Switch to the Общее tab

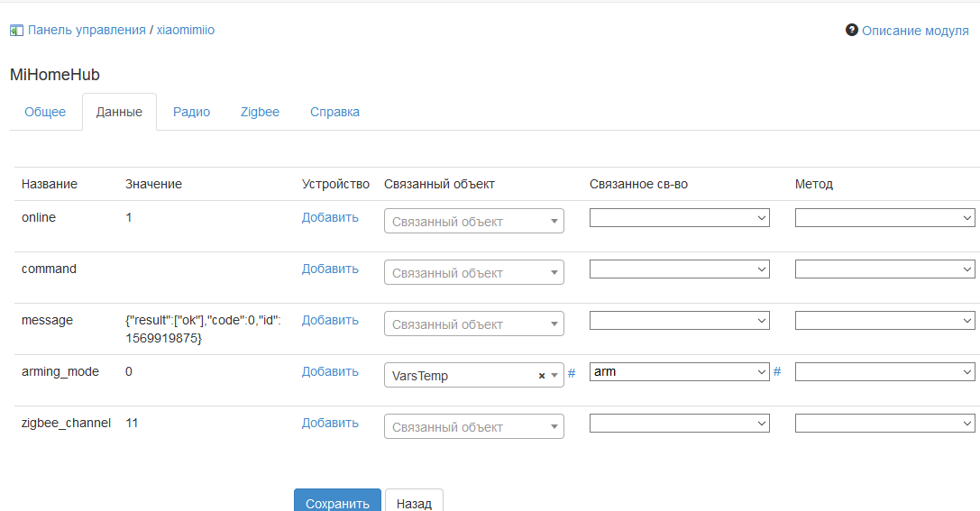(45, 112)
